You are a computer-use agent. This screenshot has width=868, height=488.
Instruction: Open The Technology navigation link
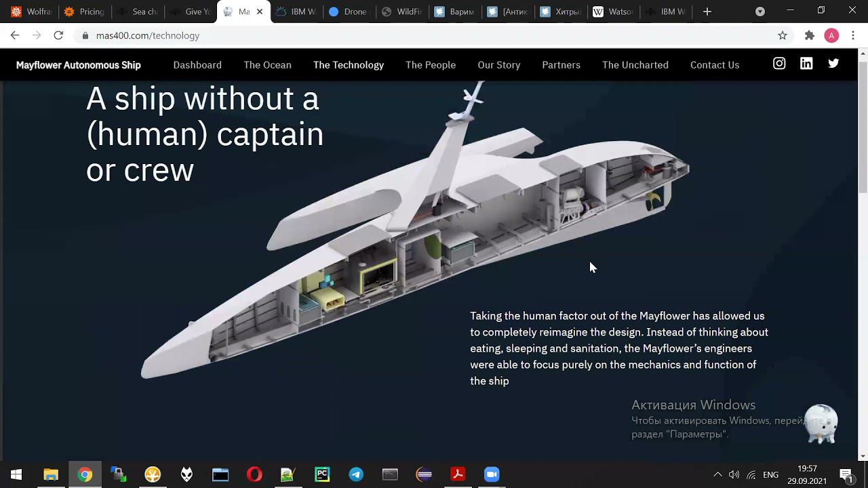point(349,65)
